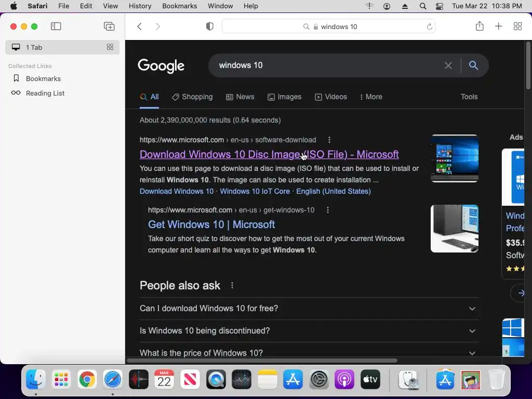
Task: Hide the Safari sidebar
Action: pos(56,26)
